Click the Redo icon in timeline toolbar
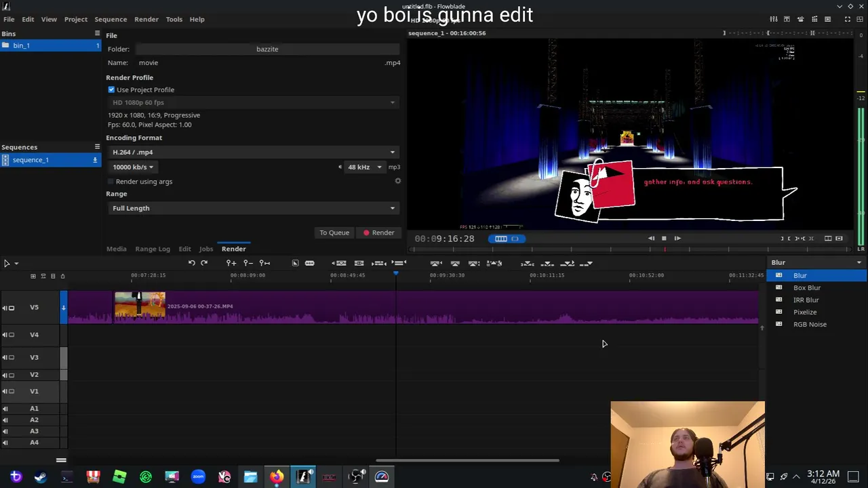The width and height of the screenshot is (868, 488). point(203,263)
